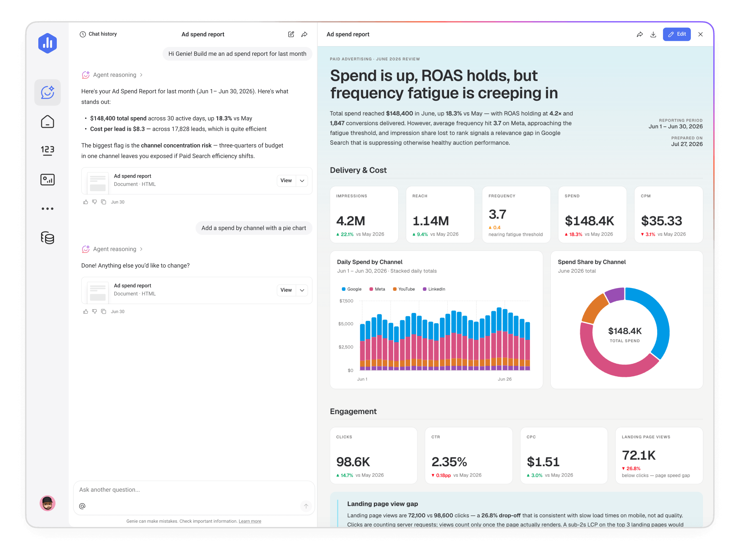
Task: View the second Ad spend report document
Action: click(x=286, y=290)
